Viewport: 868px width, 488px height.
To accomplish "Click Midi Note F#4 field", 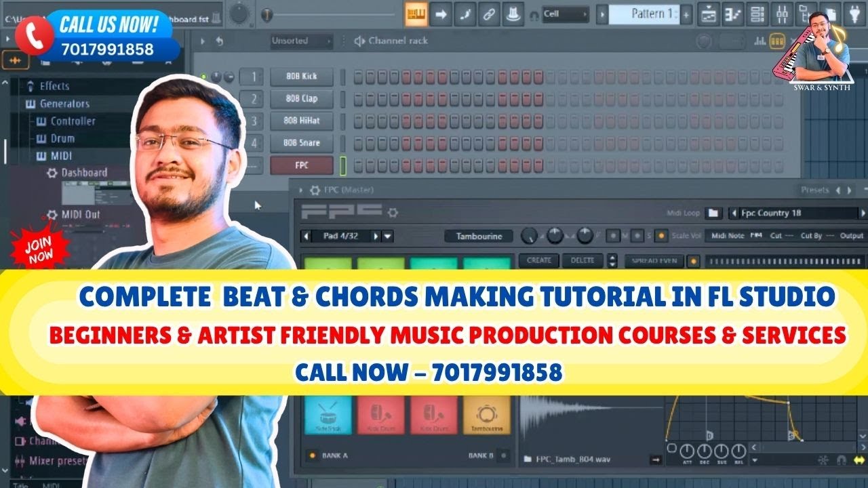I will coord(736,236).
